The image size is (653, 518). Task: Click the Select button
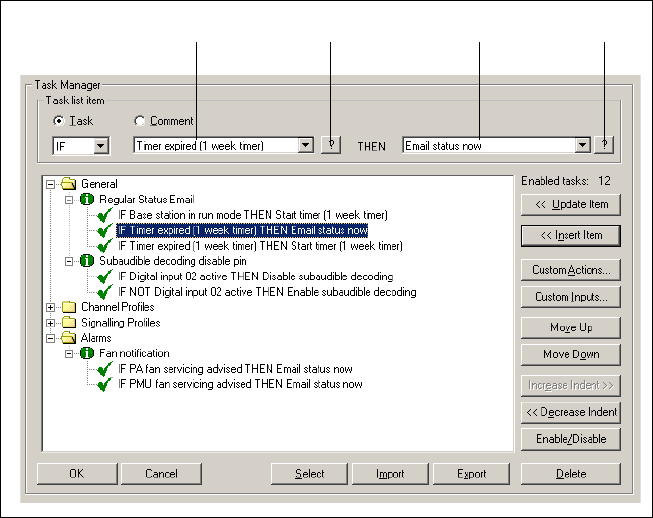click(309, 474)
